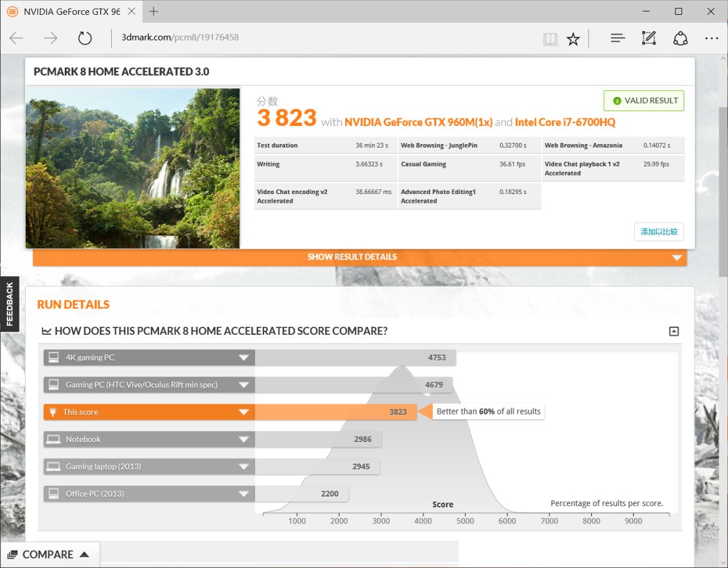Screen dimensions: 728x568
Task: Click the NVIDIA GeForce GTX 960M link
Action: 418,122
